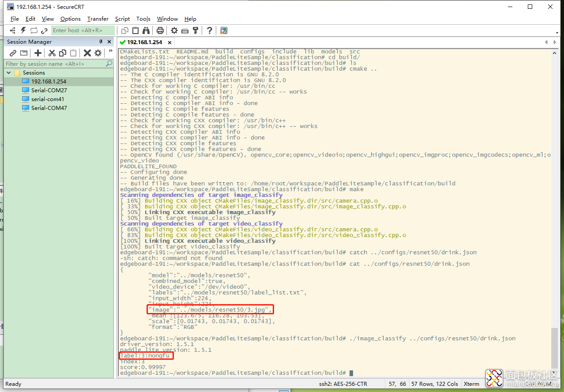564x392 pixels.
Task: Close the 192.168.1.254 tab
Action: (x=169, y=42)
